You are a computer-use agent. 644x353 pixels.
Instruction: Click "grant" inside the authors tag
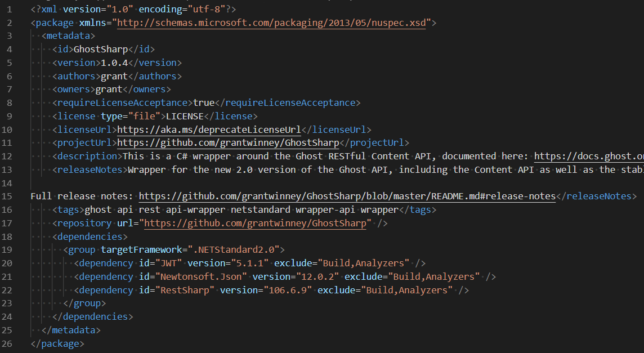click(x=114, y=77)
